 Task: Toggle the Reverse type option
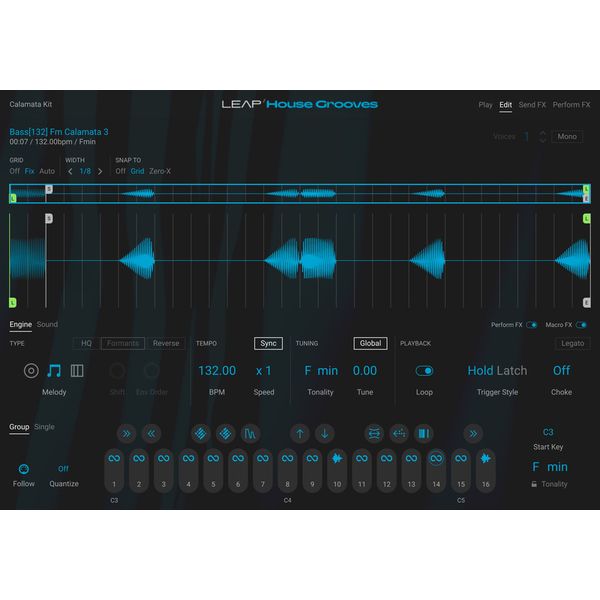click(166, 343)
